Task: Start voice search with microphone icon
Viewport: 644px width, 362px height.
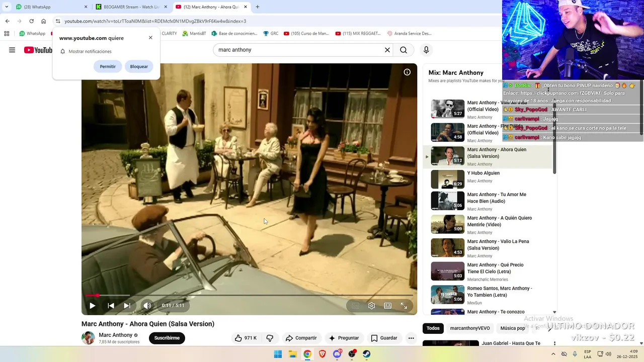Action: tap(426, 50)
